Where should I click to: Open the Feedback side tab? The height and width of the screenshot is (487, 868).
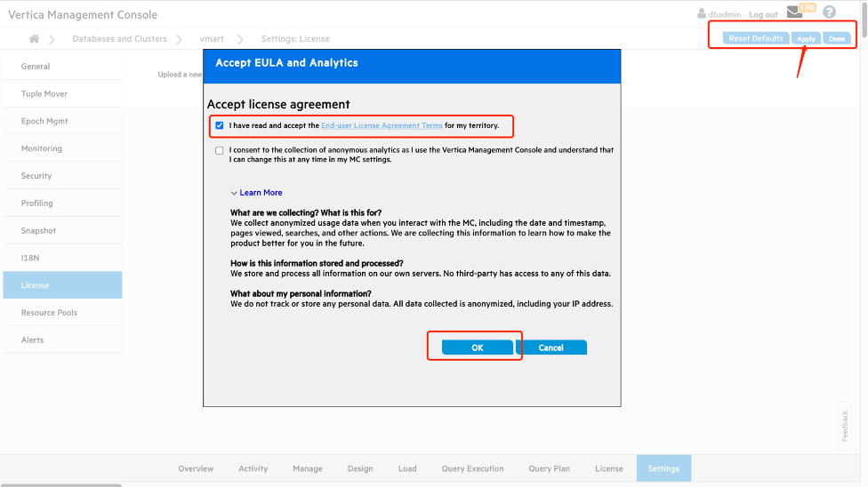[x=844, y=426]
